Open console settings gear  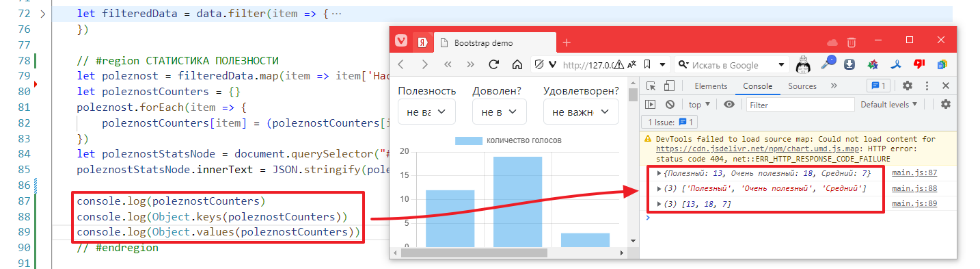tap(946, 104)
